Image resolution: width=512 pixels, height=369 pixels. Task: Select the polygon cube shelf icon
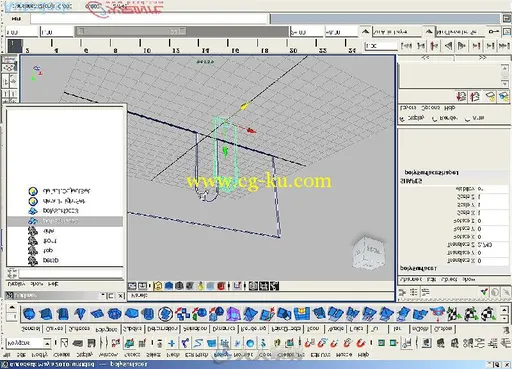tap(46, 314)
